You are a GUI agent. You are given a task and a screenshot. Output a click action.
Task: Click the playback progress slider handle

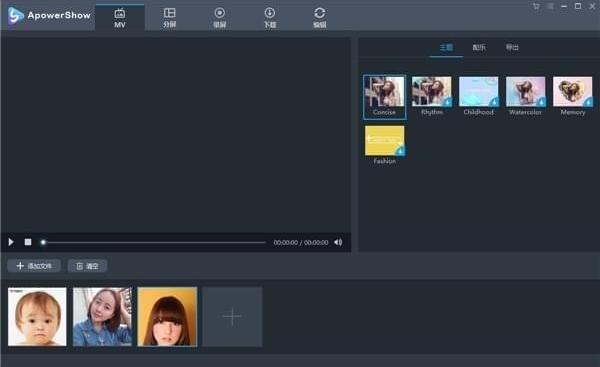[43, 242]
